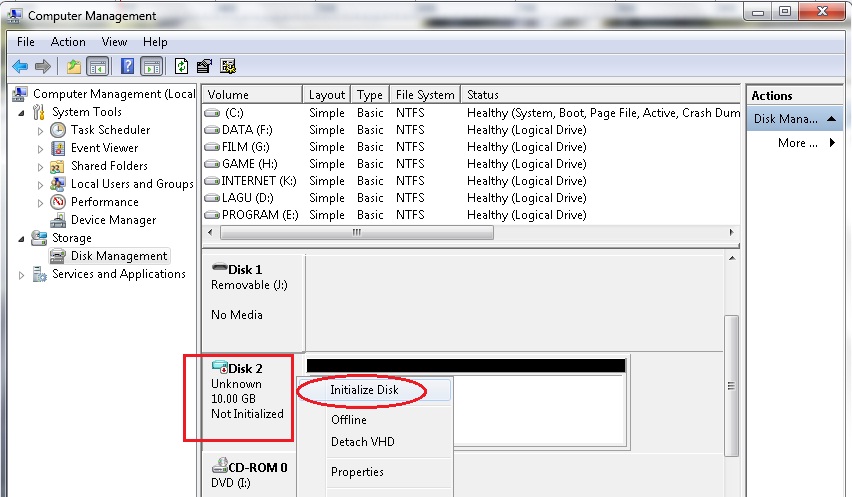This screenshot has width=852, height=497.
Task: Toggle the Show/Hide Action Pane icon
Action: point(152,67)
